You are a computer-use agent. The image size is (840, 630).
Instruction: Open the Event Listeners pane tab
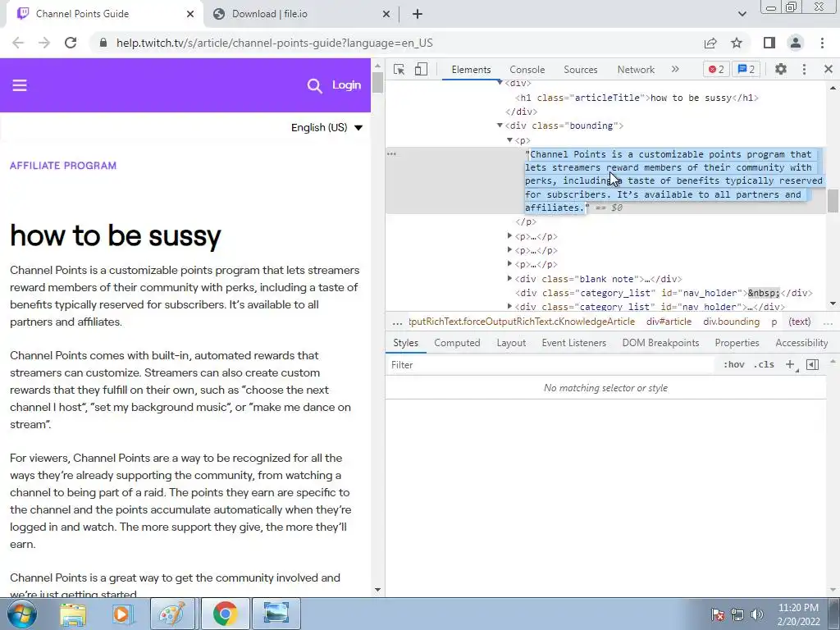[573, 343]
